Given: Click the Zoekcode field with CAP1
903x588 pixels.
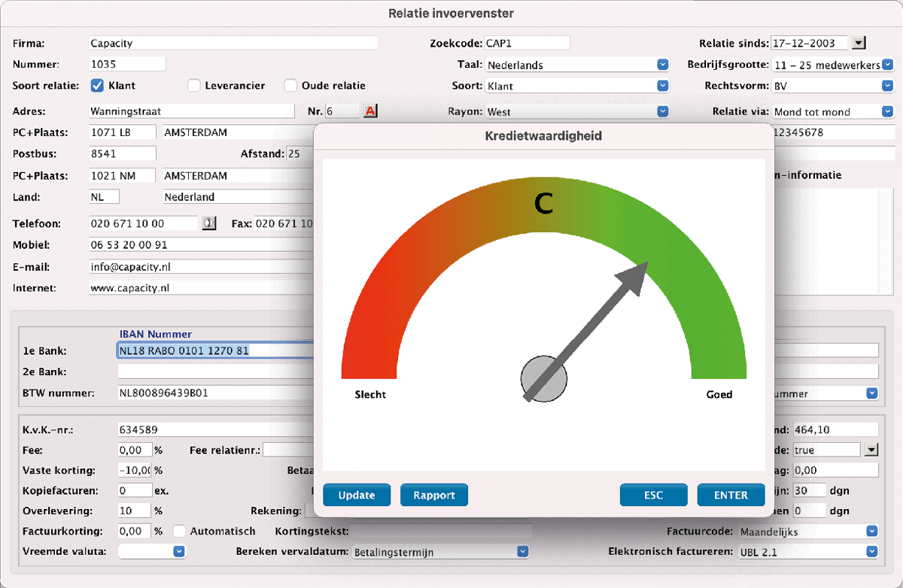Looking at the screenshot, I should (527, 43).
